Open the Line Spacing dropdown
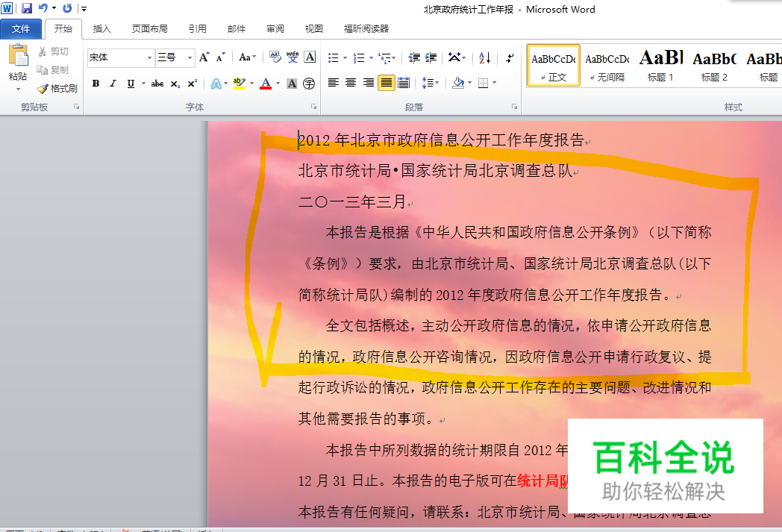The height and width of the screenshot is (532, 782). 430,83
